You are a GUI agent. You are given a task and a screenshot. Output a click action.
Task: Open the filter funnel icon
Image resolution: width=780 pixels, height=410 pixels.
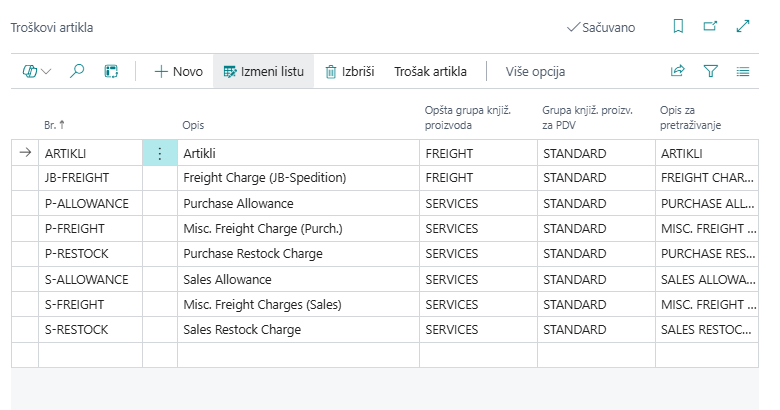coord(711,71)
